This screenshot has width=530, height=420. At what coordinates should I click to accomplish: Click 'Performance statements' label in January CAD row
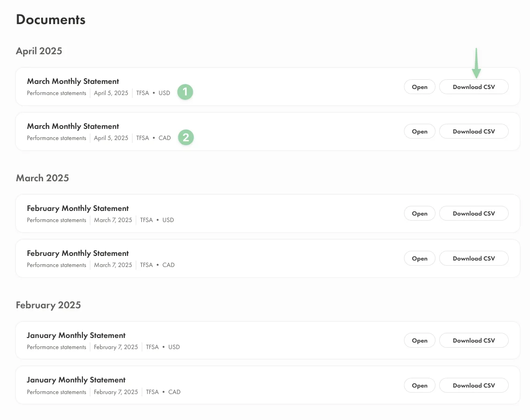[x=57, y=392]
